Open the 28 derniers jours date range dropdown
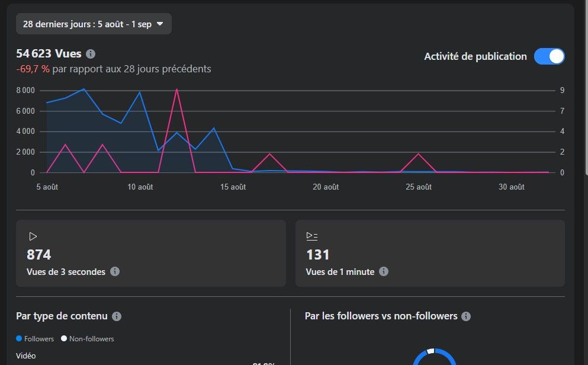This screenshot has height=365, width=588. coord(94,24)
